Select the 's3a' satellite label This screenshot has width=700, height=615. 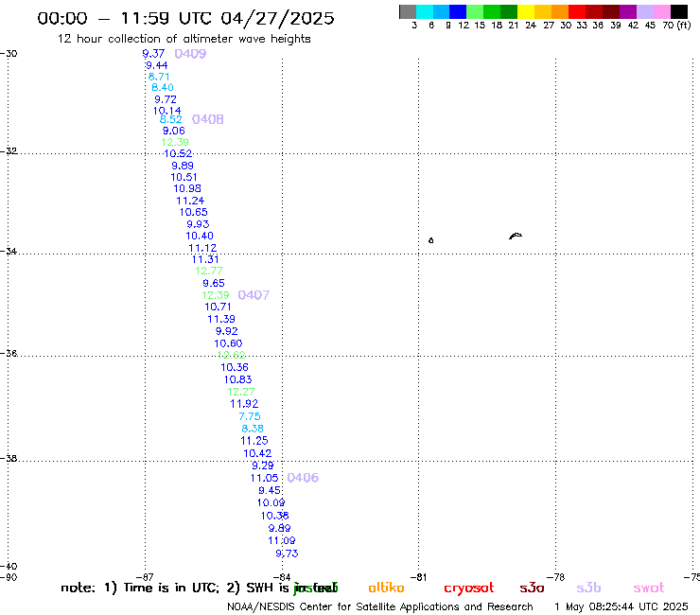(532, 588)
